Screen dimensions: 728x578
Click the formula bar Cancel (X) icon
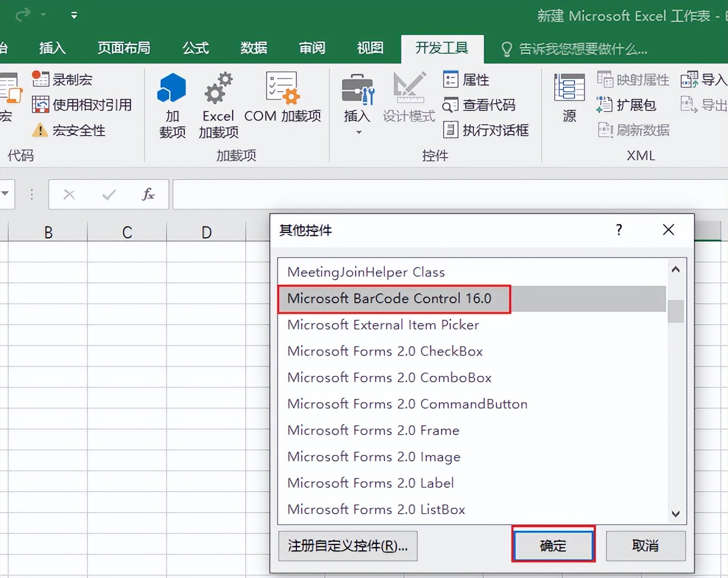point(69,194)
